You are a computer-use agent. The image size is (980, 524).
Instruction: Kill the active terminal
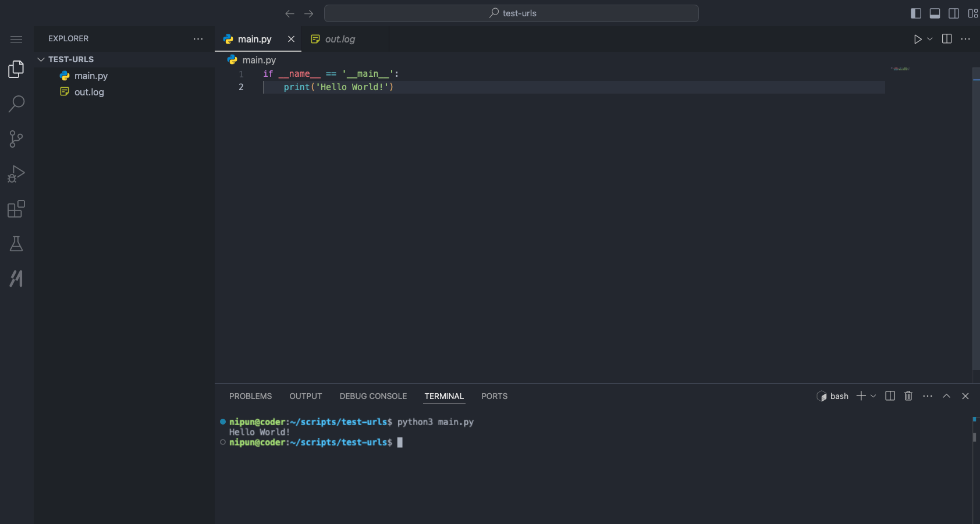[x=908, y=396]
